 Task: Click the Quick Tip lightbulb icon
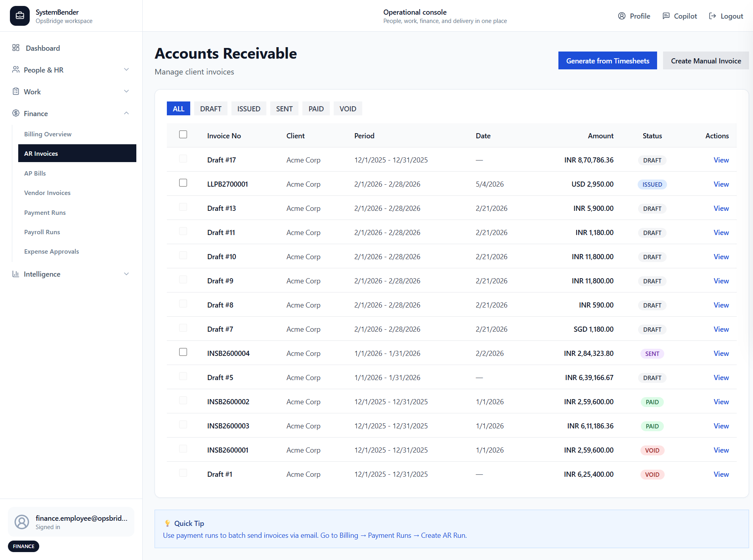tap(167, 523)
